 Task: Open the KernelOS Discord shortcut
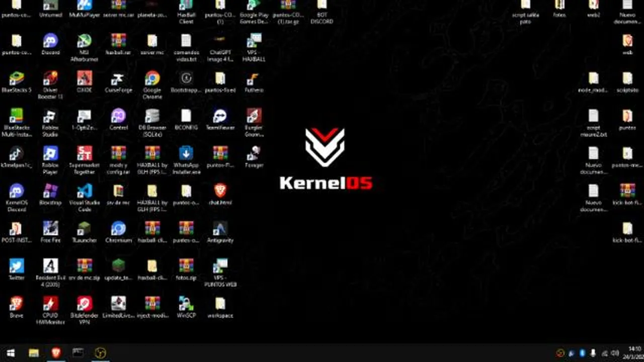pyautogui.click(x=17, y=198)
